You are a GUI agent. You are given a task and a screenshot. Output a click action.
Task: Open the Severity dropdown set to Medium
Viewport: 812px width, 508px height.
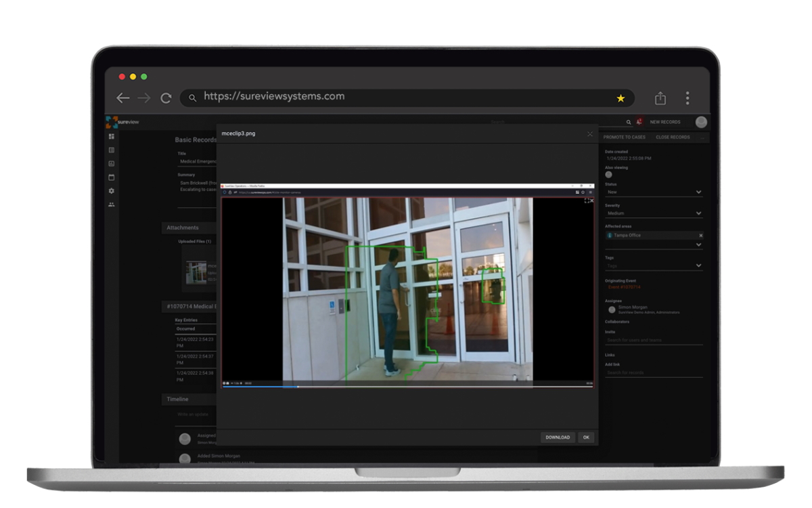click(698, 213)
